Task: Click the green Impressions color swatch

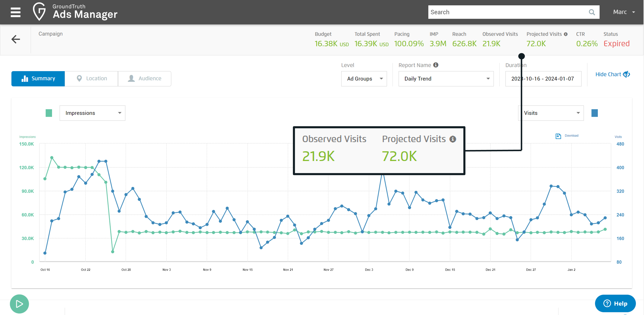Action: pyautogui.click(x=49, y=113)
